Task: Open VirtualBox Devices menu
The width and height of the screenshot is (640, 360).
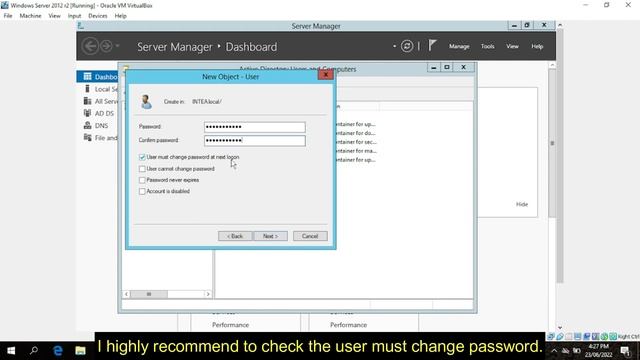Action: (x=98, y=16)
